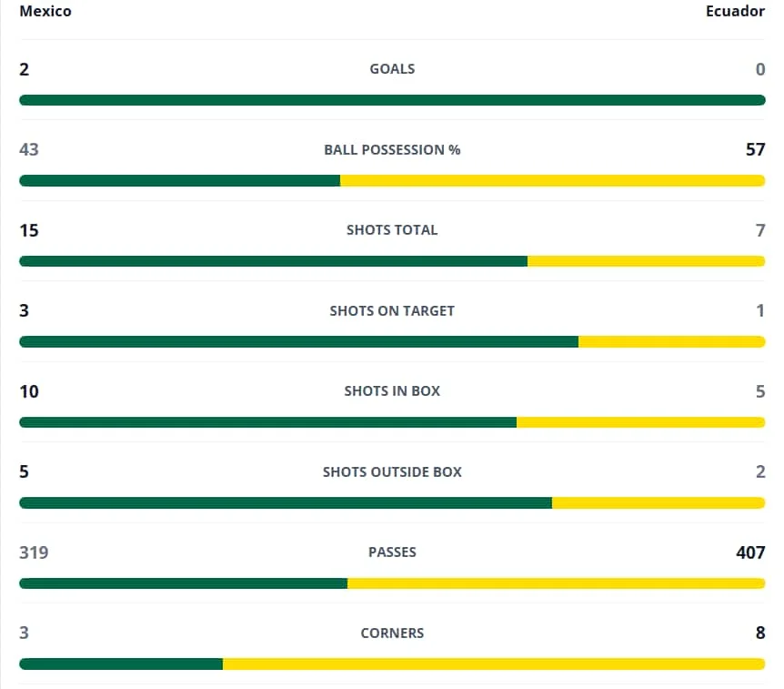The width and height of the screenshot is (784, 689).
Task: Click the shots on target bar
Action: 392,341
